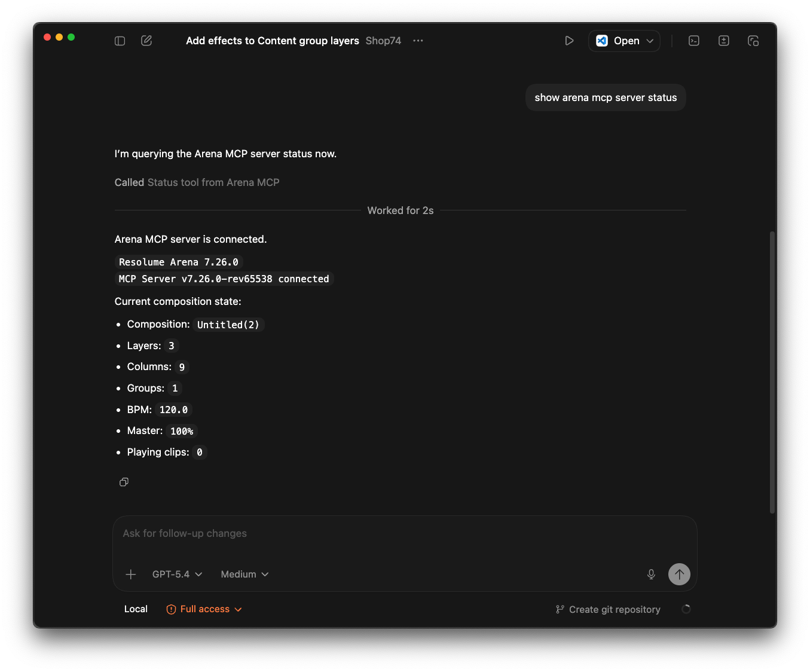Click the follow-up changes input field
810x672 pixels.
[x=404, y=533]
